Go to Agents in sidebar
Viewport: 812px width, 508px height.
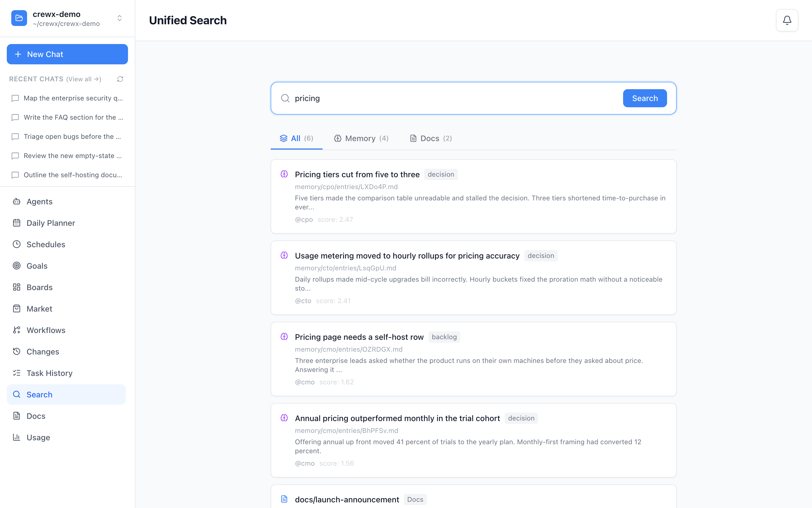point(66,202)
